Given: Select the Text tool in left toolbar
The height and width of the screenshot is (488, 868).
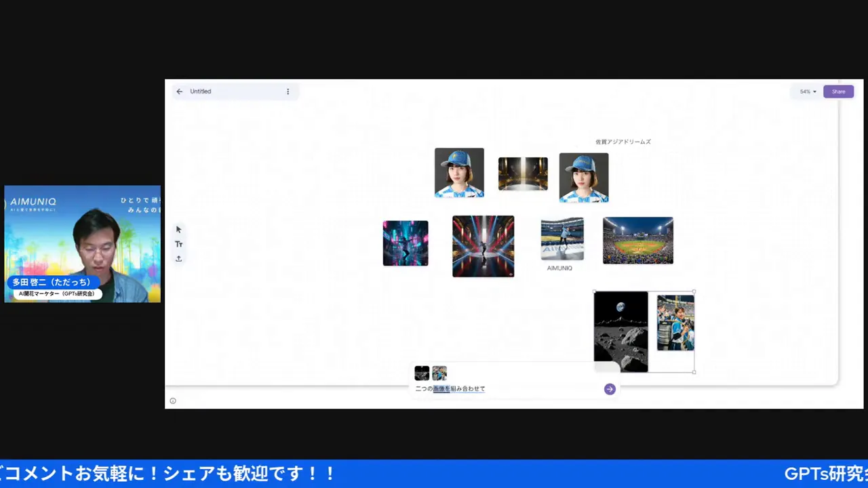Looking at the screenshot, I should coord(179,244).
